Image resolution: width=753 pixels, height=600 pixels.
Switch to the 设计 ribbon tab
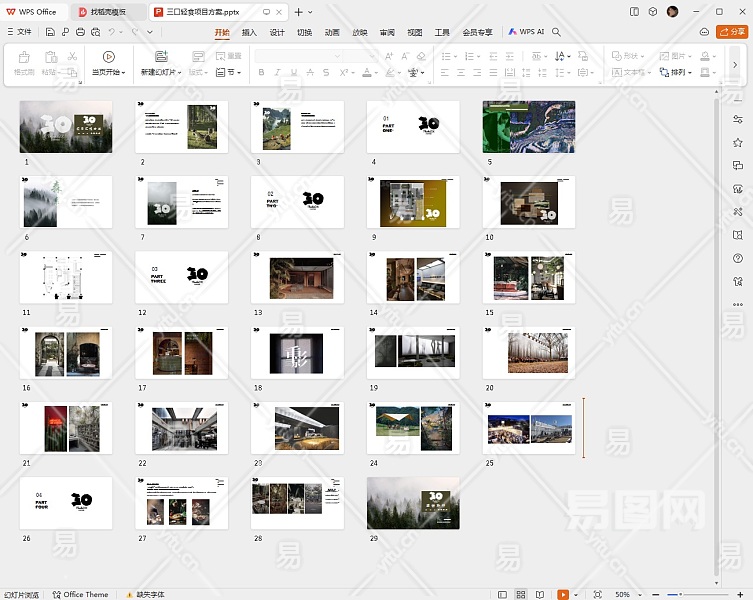pos(277,32)
